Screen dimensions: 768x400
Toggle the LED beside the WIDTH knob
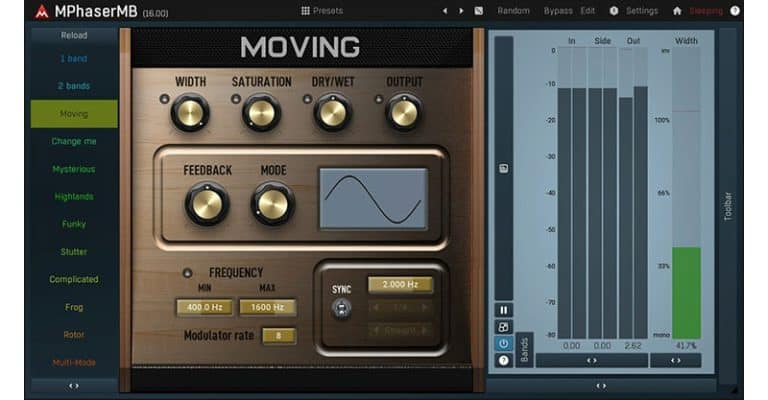pyautogui.click(x=165, y=99)
